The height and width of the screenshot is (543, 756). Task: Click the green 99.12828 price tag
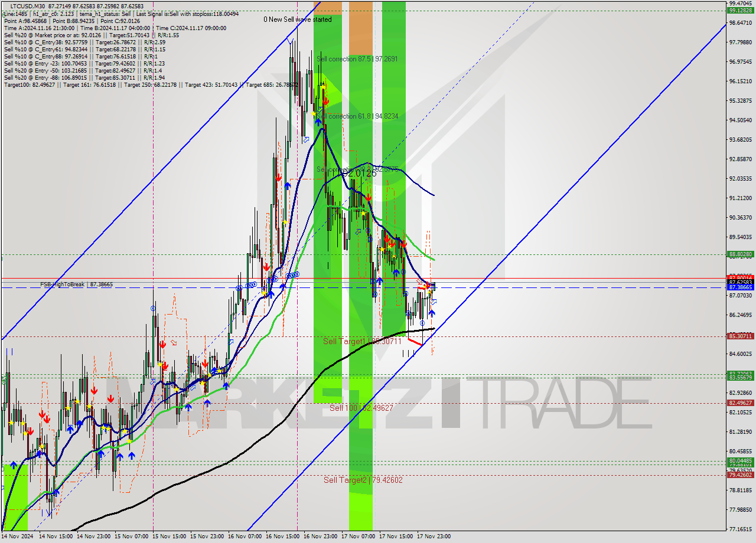(741, 10)
